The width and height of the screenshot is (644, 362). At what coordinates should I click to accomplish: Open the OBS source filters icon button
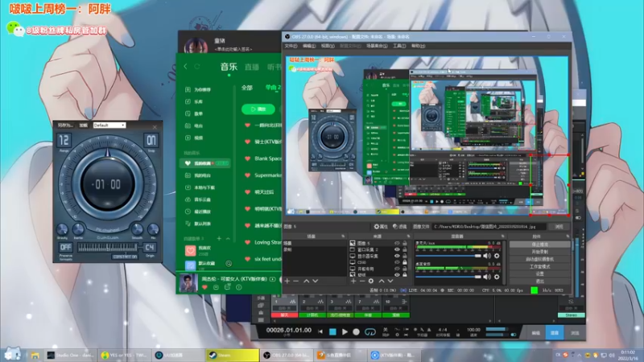(399, 227)
